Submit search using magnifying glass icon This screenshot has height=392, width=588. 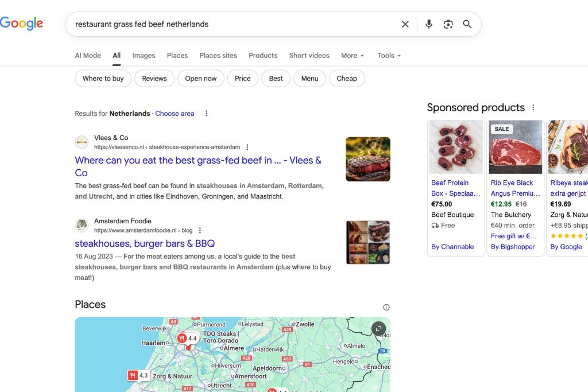[467, 24]
